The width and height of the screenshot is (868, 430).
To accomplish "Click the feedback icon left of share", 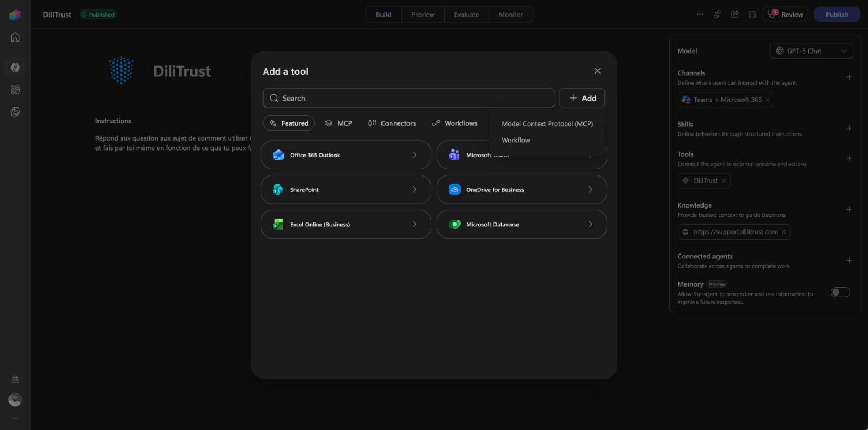I will coord(717,14).
